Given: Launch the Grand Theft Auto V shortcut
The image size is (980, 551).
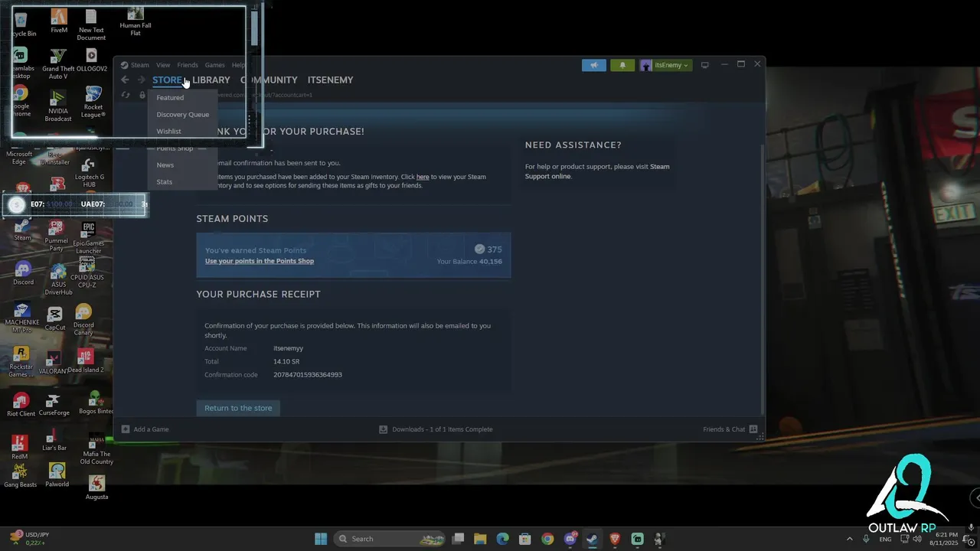Looking at the screenshot, I should [58, 64].
